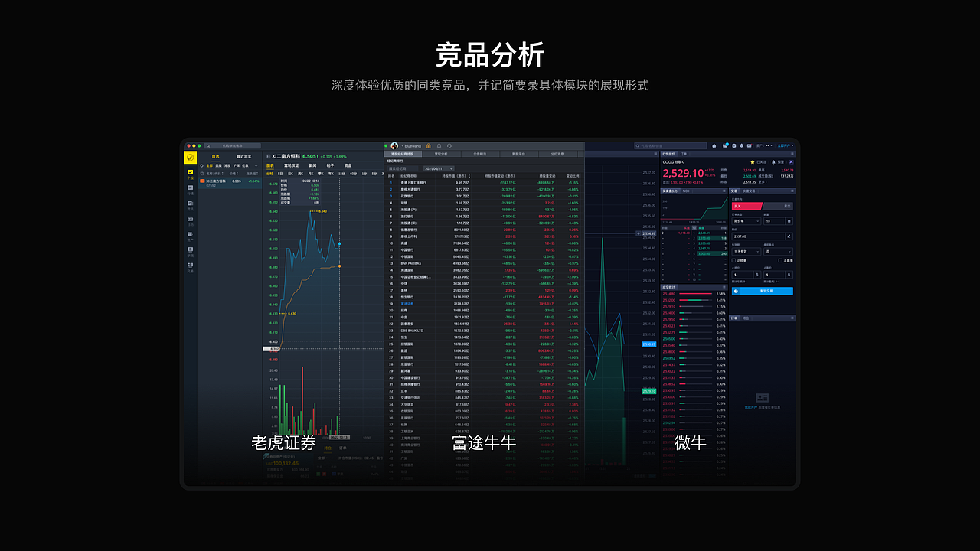Click the notification bell in Futu top bar
This screenshot has width=980, height=551.
[439, 146]
